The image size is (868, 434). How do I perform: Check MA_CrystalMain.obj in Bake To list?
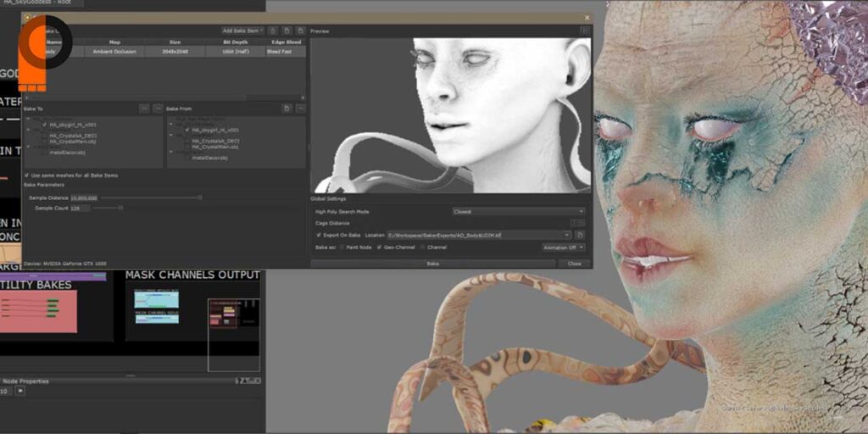[45, 142]
